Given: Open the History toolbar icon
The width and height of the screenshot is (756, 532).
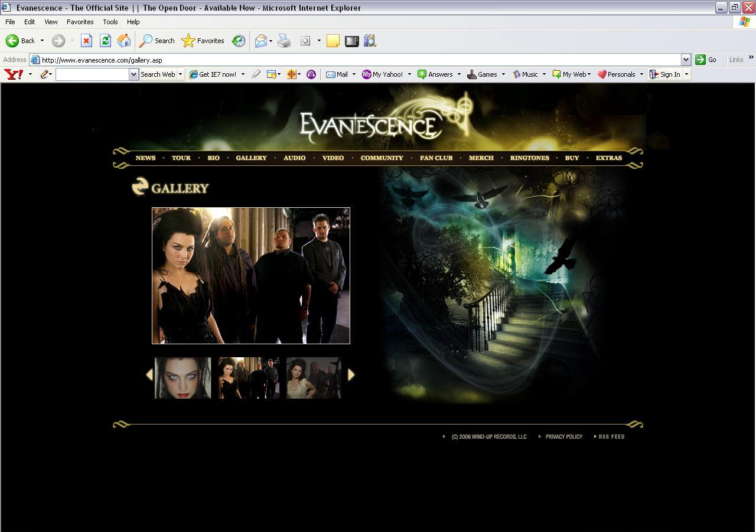Looking at the screenshot, I should (239, 41).
